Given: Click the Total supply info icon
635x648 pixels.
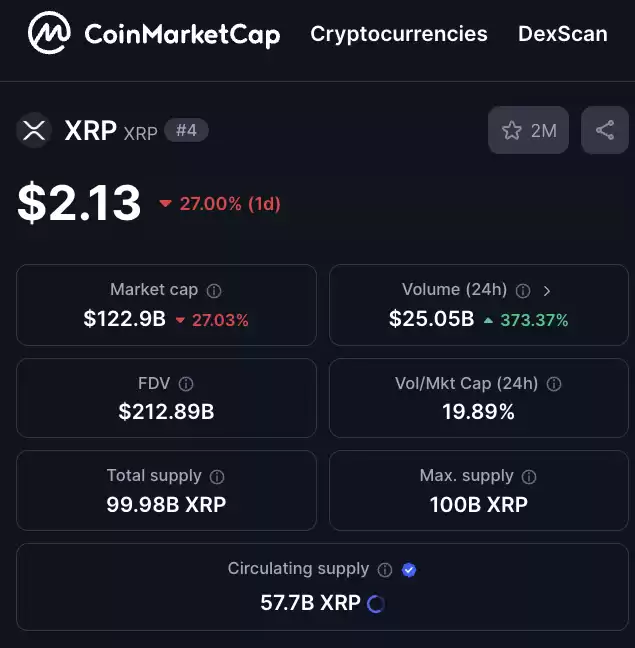Looking at the screenshot, I should pos(217,477).
